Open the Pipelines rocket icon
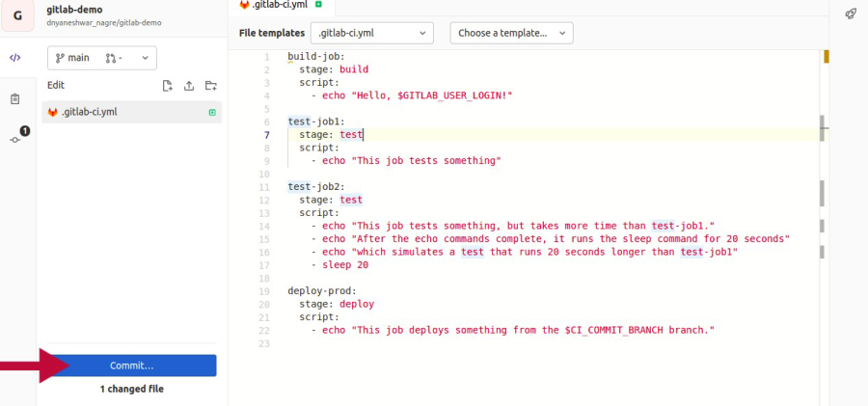The image size is (868, 406). coord(850,14)
